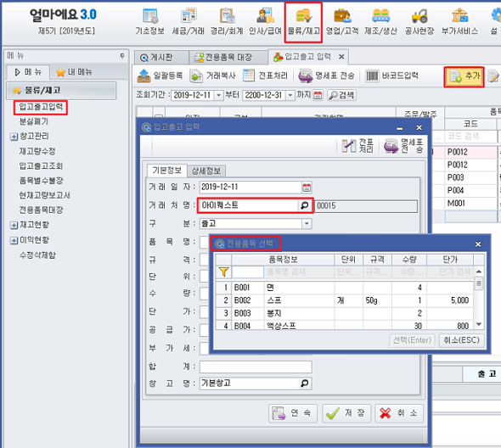Click the calendar icon next to 까지
Viewport: 501px width, 448px height.
tap(318, 95)
